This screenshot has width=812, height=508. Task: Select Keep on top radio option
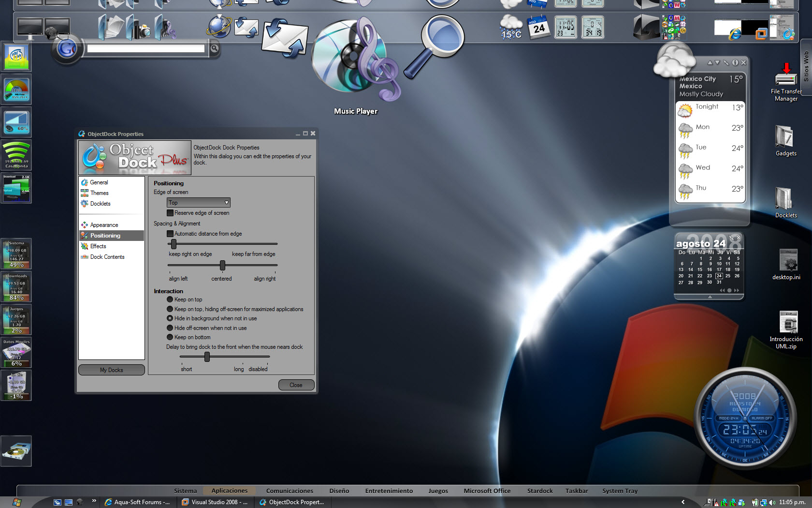pyautogui.click(x=170, y=299)
